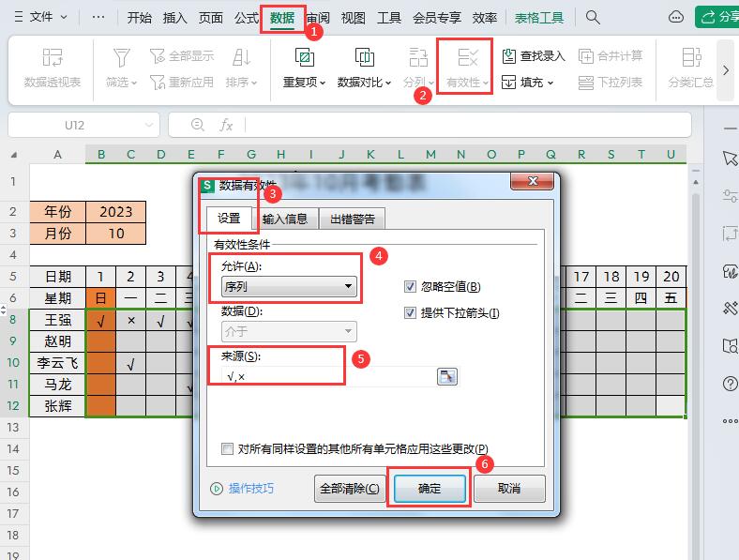This screenshot has height=560, width=739.
Task: Switch to the 输入信息 dialog tab
Action: pyautogui.click(x=285, y=219)
